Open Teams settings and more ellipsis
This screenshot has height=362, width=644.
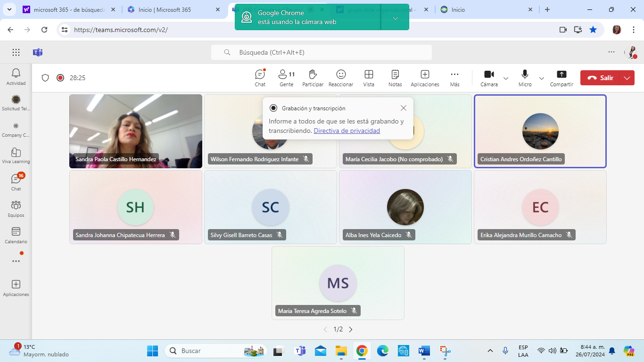pyautogui.click(x=611, y=52)
